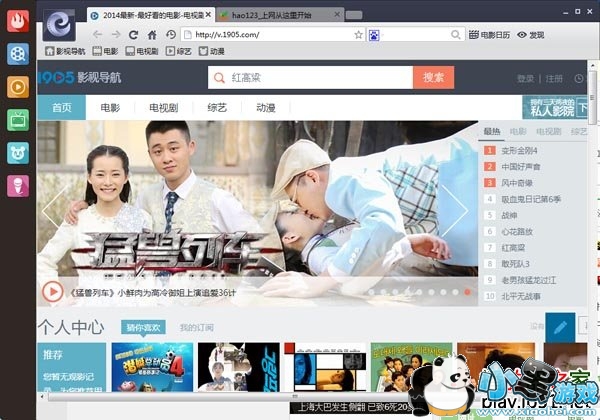Play the 猛兽列车 featured video
The image size is (600, 420).
(x=52, y=292)
